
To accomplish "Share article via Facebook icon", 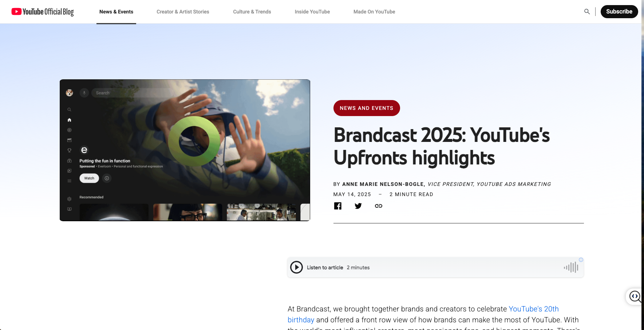I will 338,206.
